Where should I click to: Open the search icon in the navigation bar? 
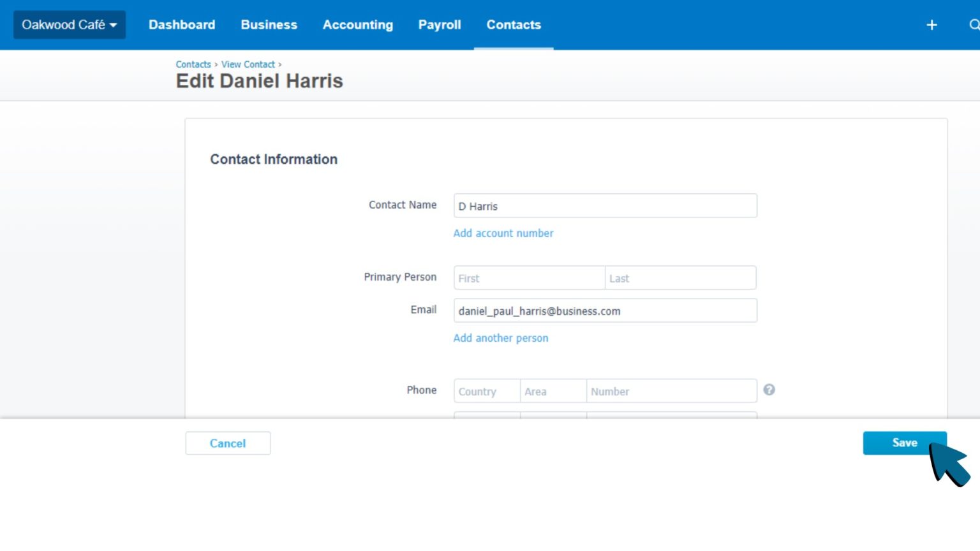click(974, 25)
